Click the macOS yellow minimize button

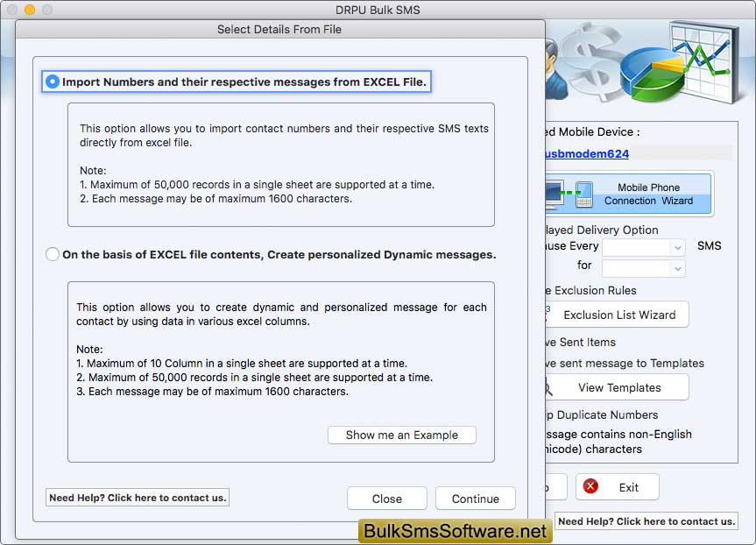click(x=30, y=10)
